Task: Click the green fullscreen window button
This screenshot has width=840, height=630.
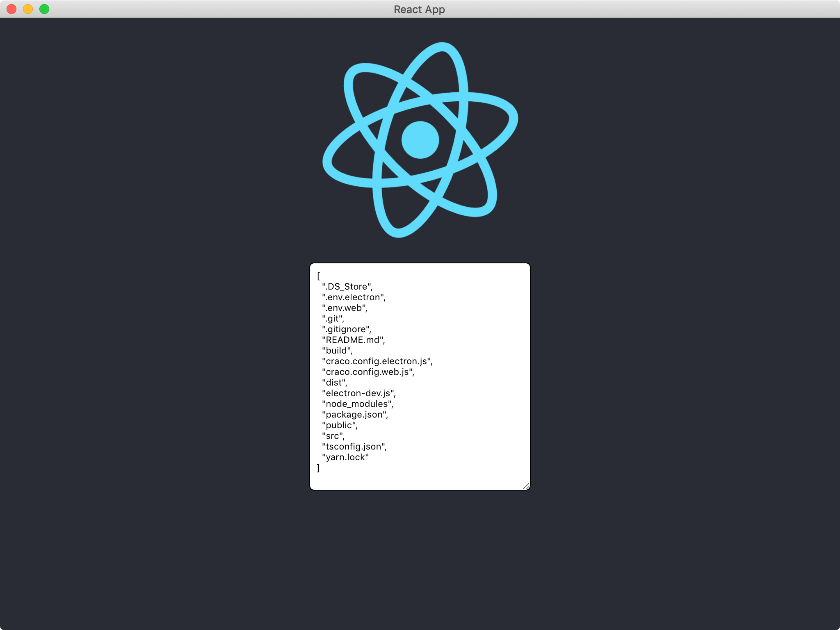Action: pyautogui.click(x=44, y=9)
